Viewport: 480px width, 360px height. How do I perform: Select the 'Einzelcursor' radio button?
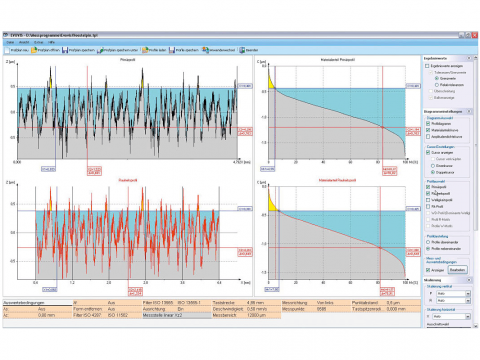point(433,166)
